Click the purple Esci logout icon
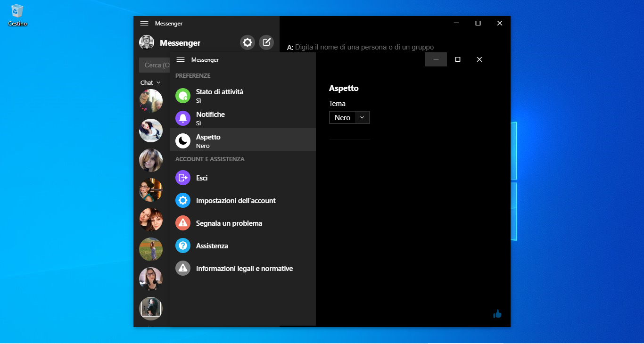 183,178
